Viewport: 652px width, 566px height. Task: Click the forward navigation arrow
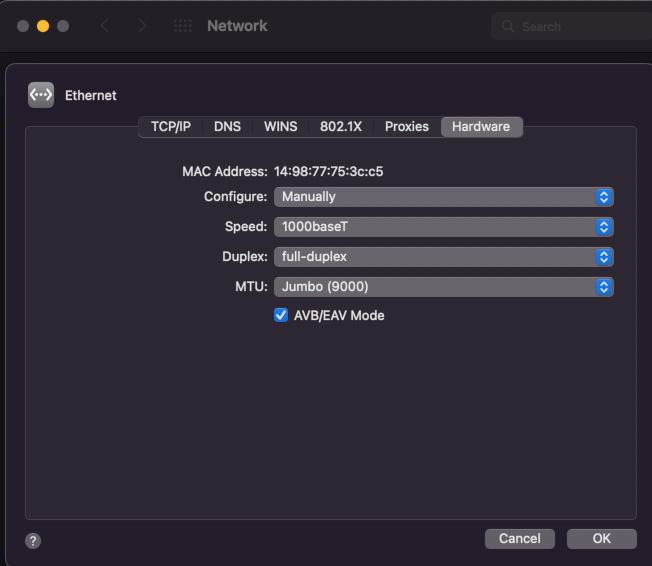142,26
